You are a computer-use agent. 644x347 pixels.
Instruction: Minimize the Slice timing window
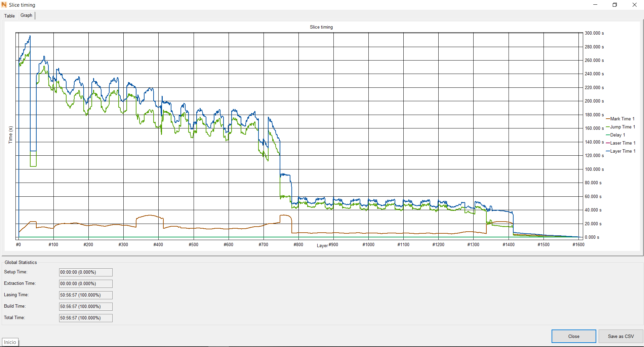tap(595, 5)
